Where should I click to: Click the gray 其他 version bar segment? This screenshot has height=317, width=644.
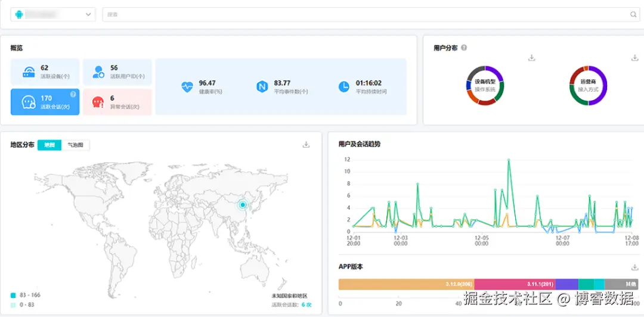click(622, 284)
